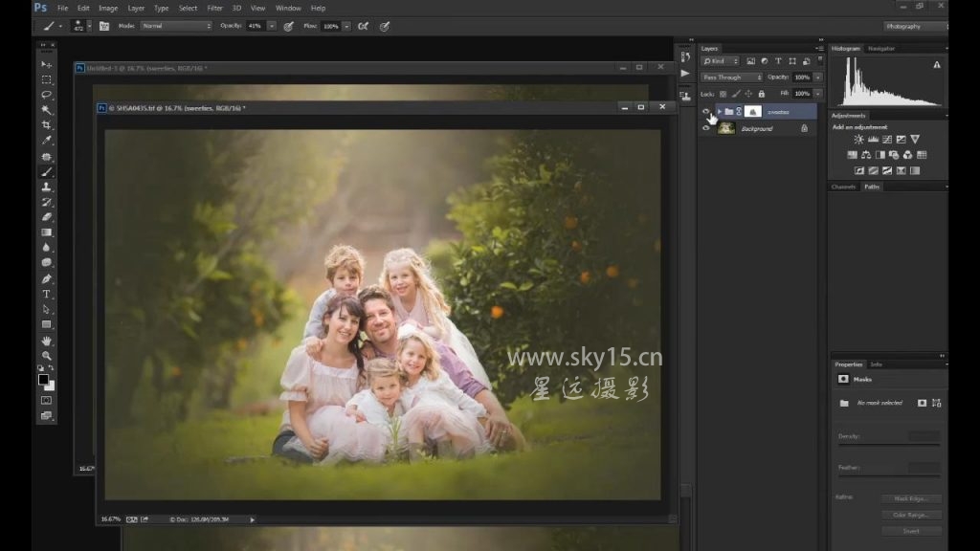
Task: Select the Rectangle shape tool
Action: 46,325
